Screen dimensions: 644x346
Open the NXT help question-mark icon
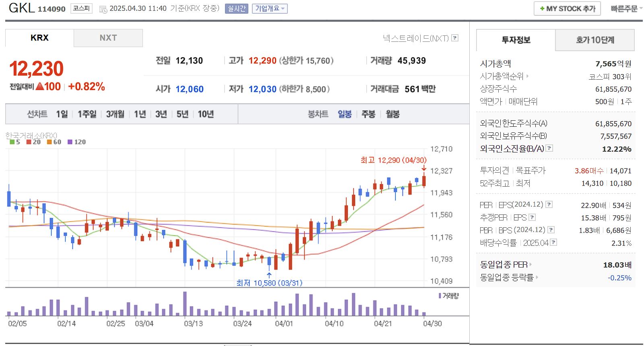click(x=455, y=38)
